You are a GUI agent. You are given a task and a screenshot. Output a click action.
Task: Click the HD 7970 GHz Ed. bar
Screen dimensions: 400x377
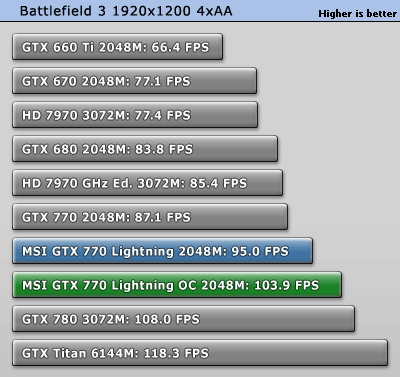pyautogui.click(x=148, y=183)
